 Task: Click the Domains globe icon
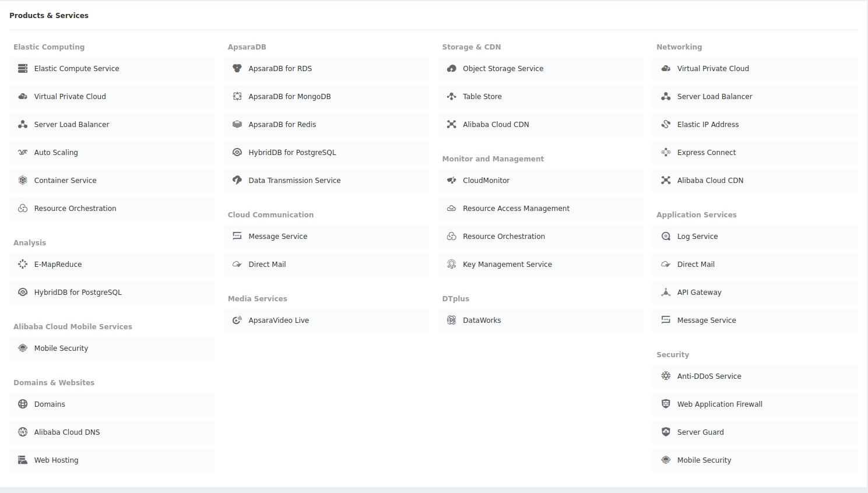pos(23,404)
